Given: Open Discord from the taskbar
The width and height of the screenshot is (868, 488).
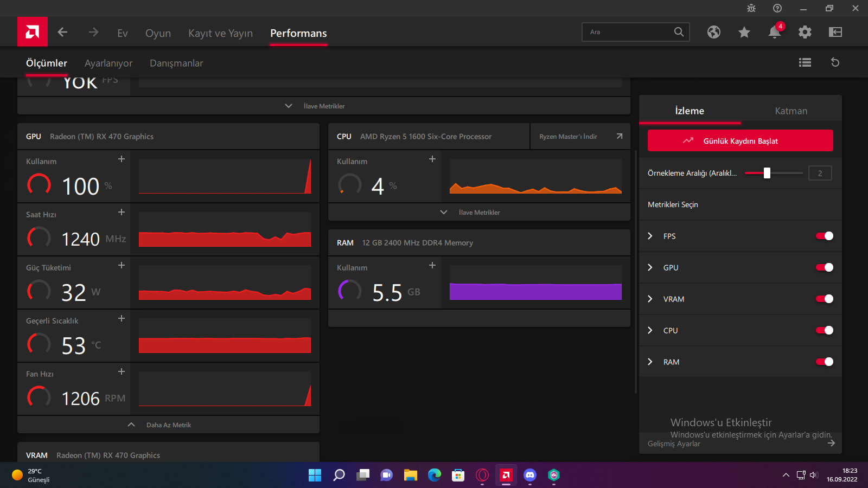Looking at the screenshot, I should (530, 476).
